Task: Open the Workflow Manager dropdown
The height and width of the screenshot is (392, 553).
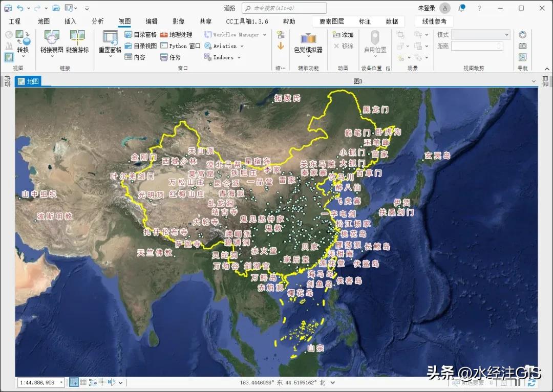Action: (264, 34)
